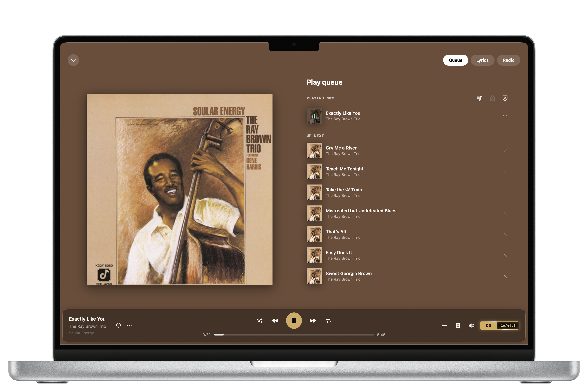Click Cry Me a River album thumbnail
Image resolution: width=588 pixels, height=387 pixels.
[x=314, y=151]
